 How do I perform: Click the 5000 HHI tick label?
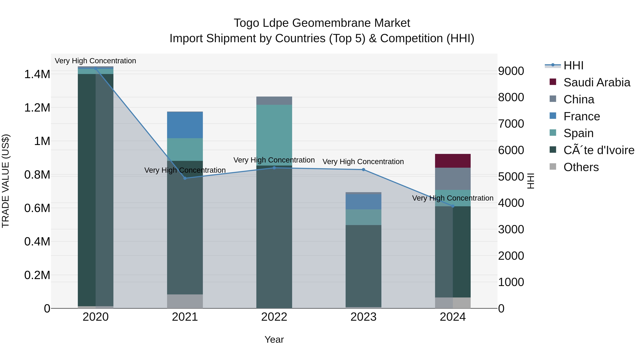click(511, 177)
